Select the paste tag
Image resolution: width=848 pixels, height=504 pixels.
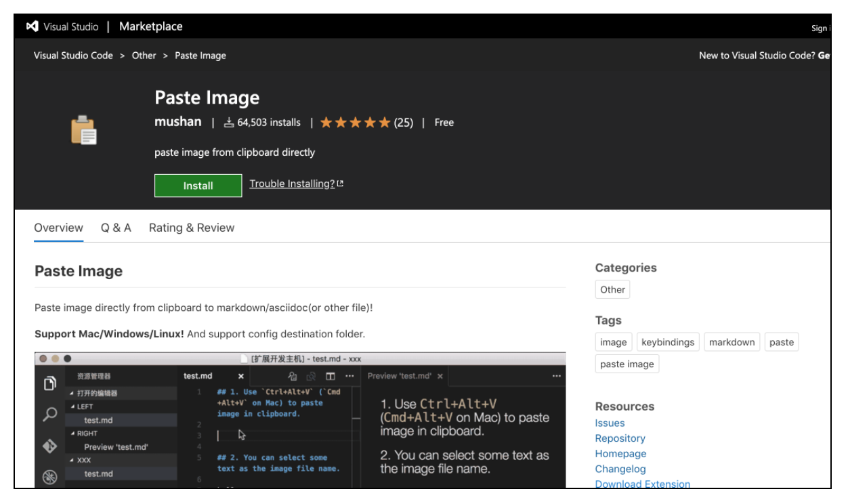click(782, 342)
